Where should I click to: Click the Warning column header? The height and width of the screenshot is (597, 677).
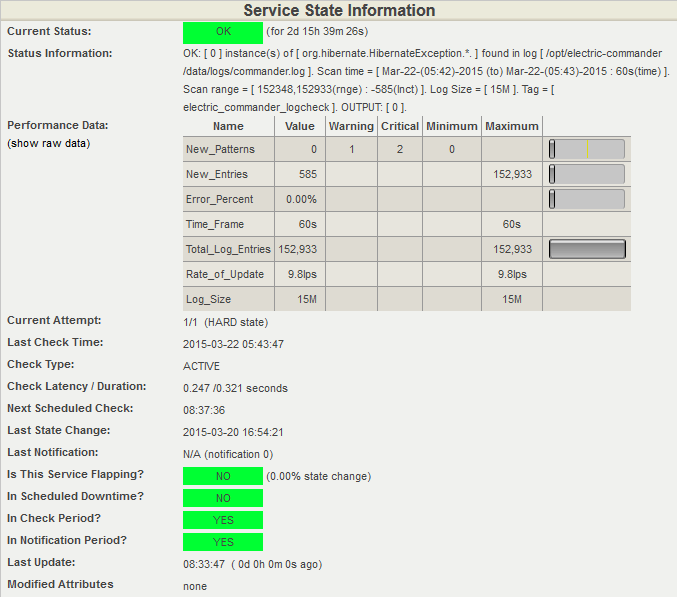pos(351,126)
